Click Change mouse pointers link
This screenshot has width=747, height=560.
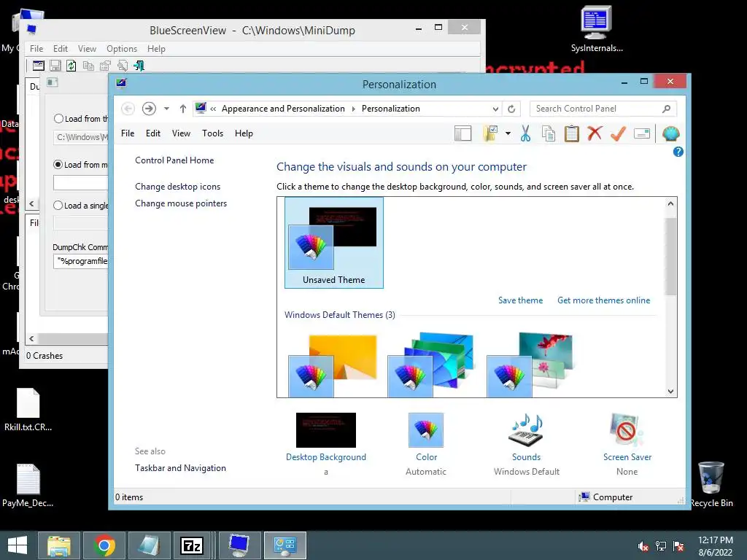pyautogui.click(x=181, y=203)
